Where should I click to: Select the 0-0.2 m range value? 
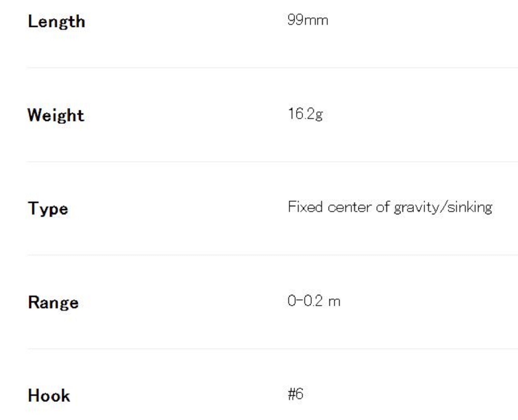[x=314, y=301]
